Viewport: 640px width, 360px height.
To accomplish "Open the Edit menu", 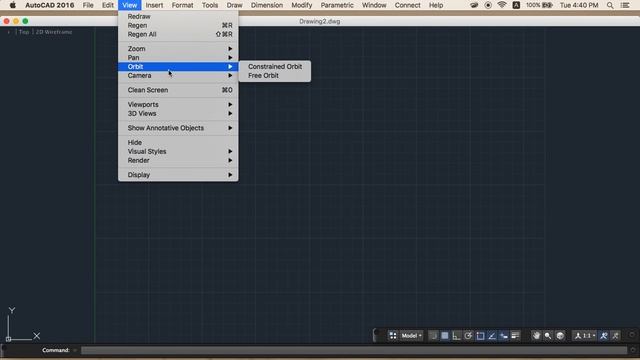I will point(108,5).
